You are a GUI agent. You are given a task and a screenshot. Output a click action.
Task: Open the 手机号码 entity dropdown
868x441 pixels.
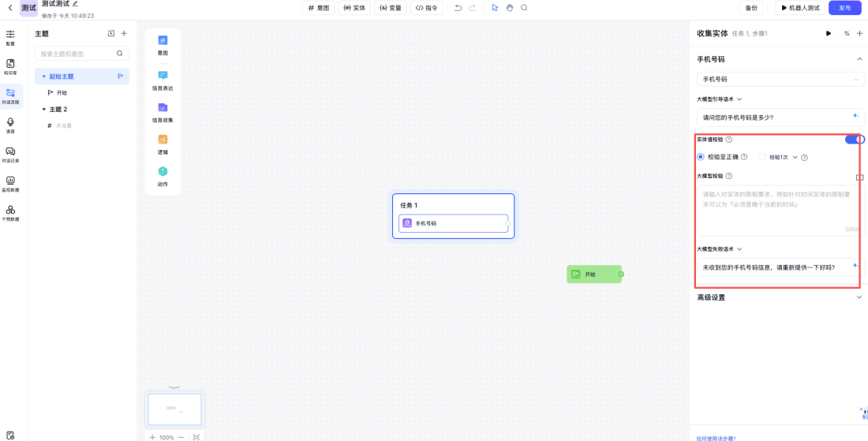780,79
